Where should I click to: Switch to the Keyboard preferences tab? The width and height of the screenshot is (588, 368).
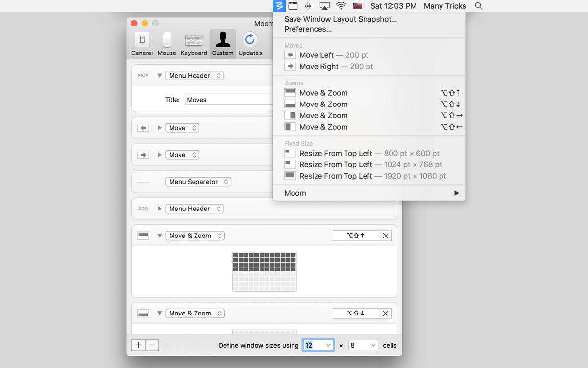click(194, 44)
